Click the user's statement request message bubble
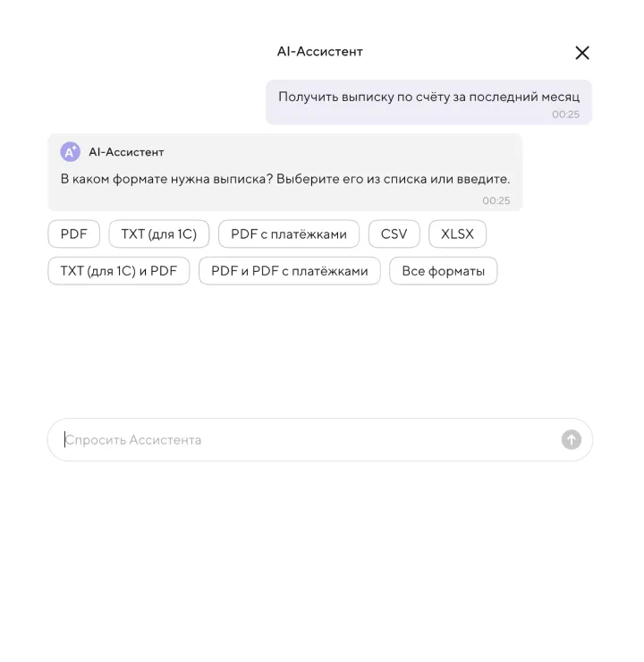Viewport: 644px width, 662px height. tap(428, 97)
